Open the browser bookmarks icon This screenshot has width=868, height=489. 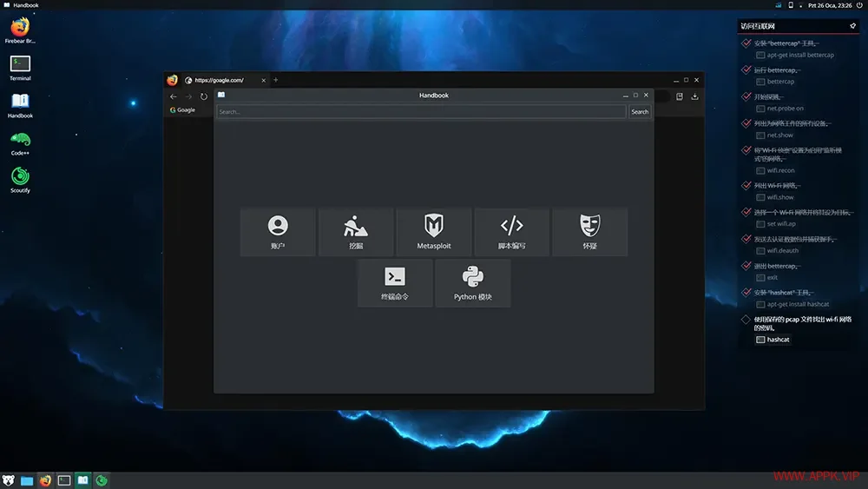pyautogui.click(x=680, y=96)
